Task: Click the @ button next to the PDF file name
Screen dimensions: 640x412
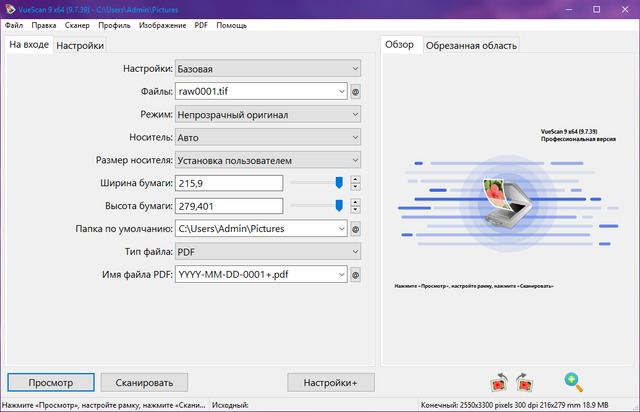Action: pos(355,274)
